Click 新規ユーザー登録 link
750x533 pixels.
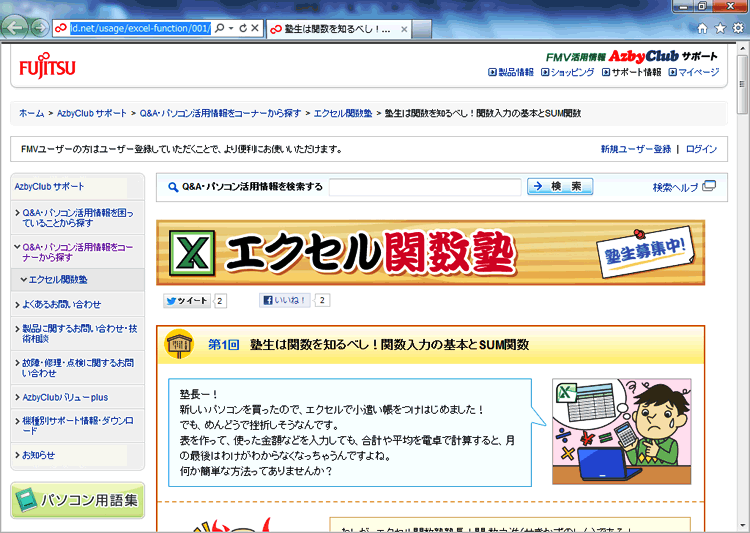point(636,149)
